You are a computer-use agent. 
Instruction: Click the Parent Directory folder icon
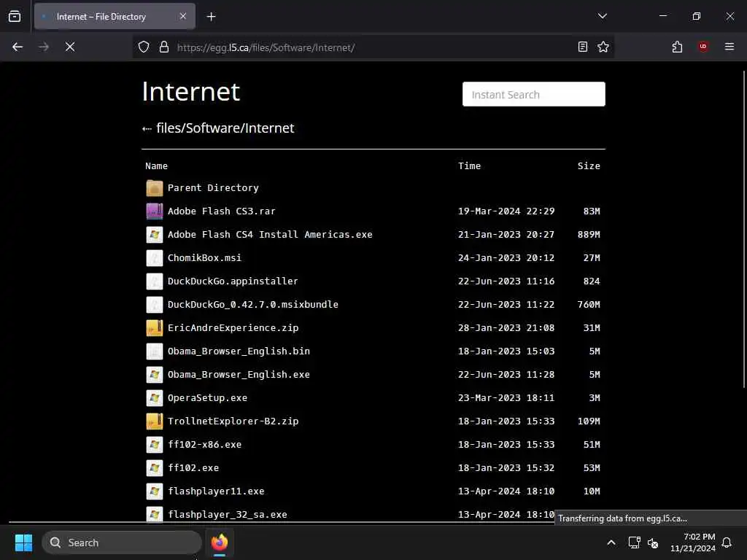pyautogui.click(x=155, y=188)
